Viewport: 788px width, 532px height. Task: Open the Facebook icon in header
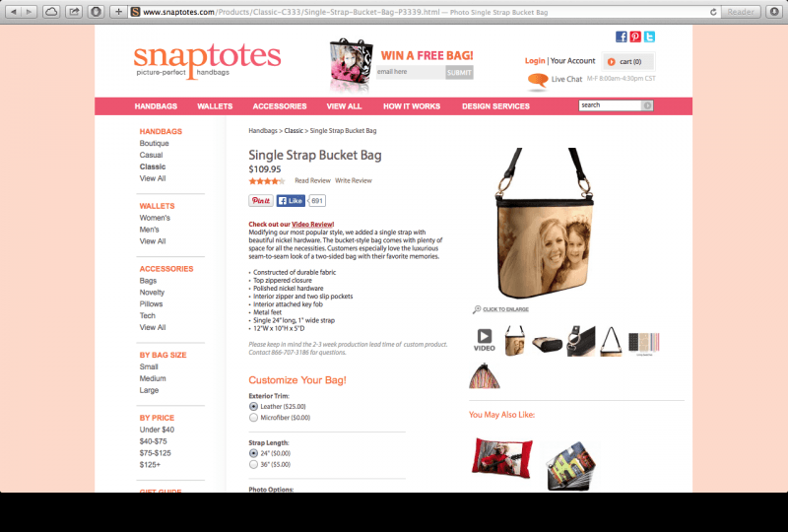(622, 36)
